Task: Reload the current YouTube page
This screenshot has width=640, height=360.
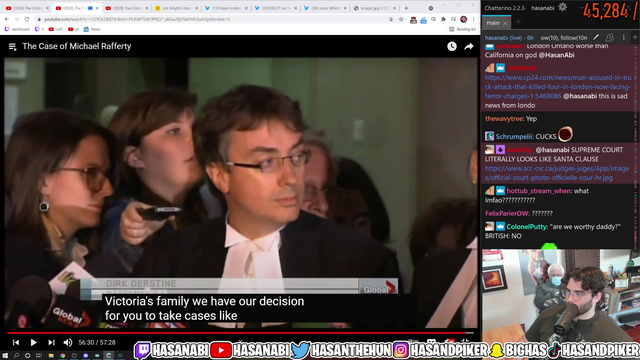Action: [27, 19]
